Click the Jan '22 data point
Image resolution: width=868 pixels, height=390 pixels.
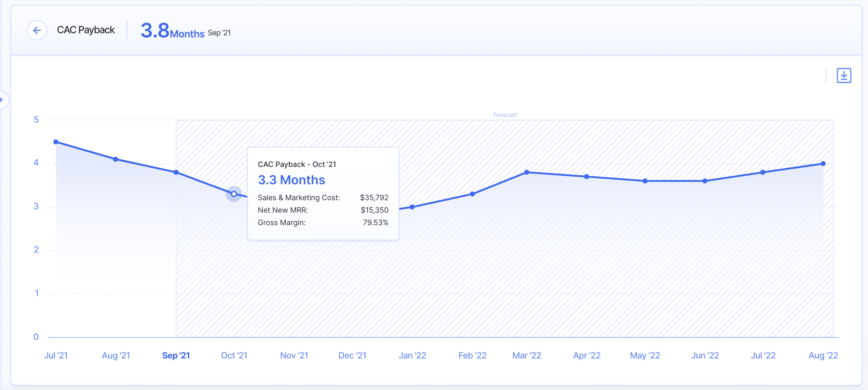[412, 207]
